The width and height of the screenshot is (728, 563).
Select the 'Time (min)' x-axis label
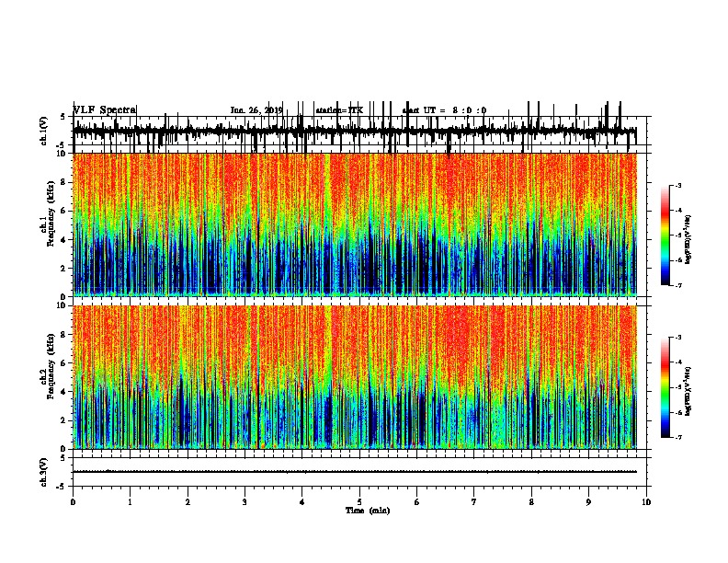(368, 511)
